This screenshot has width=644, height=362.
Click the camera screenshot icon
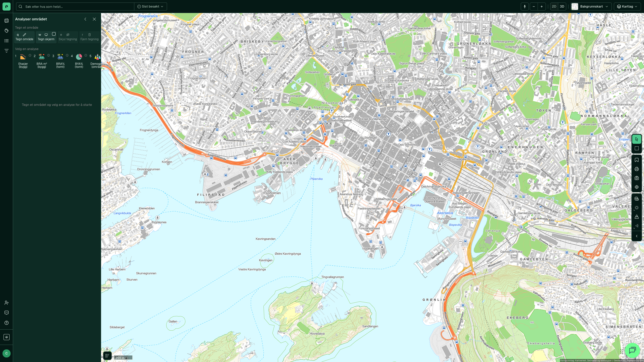[637, 178]
